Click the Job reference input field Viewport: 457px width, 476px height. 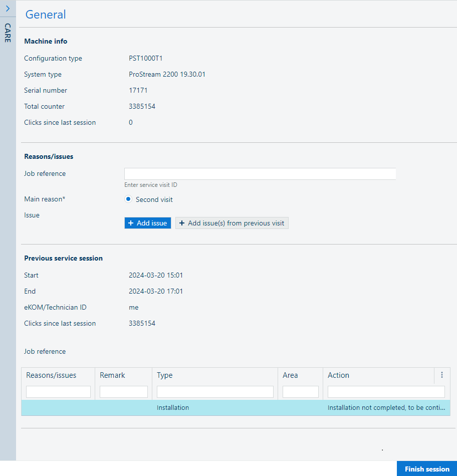coord(260,174)
